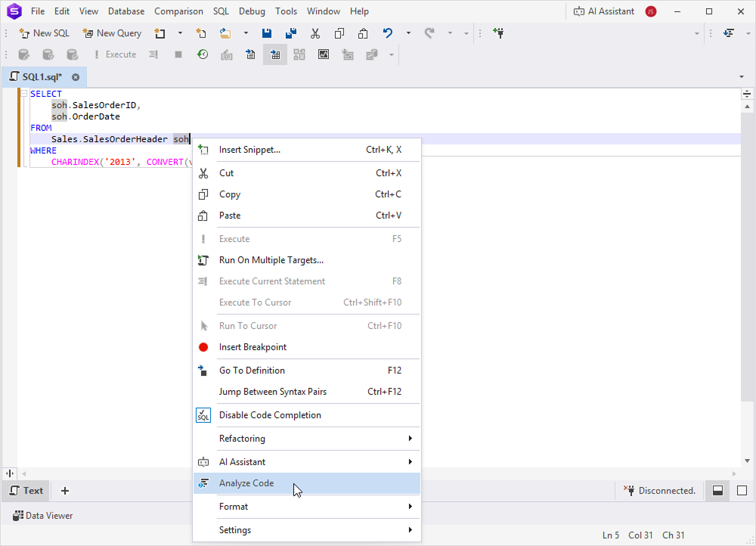This screenshot has height=546, width=756.
Task: Select Insert Breakpoint in context menu
Action: pyautogui.click(x=253, y=348)
